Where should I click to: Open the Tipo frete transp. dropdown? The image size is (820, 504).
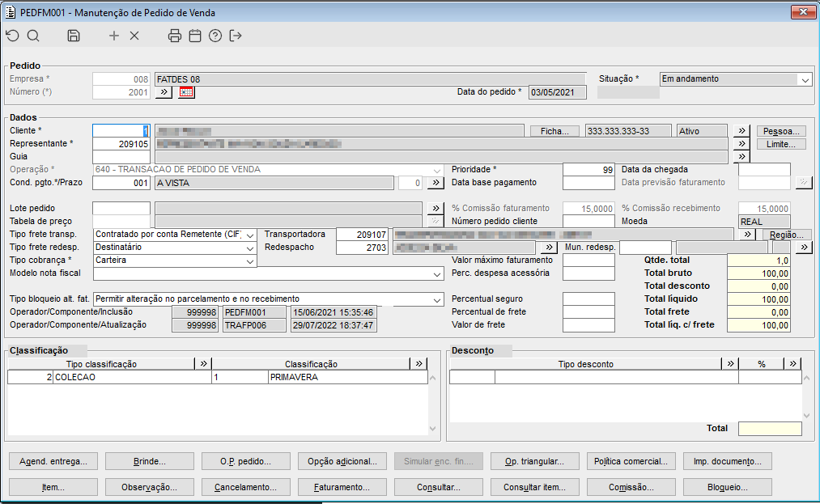coord(249,235)
